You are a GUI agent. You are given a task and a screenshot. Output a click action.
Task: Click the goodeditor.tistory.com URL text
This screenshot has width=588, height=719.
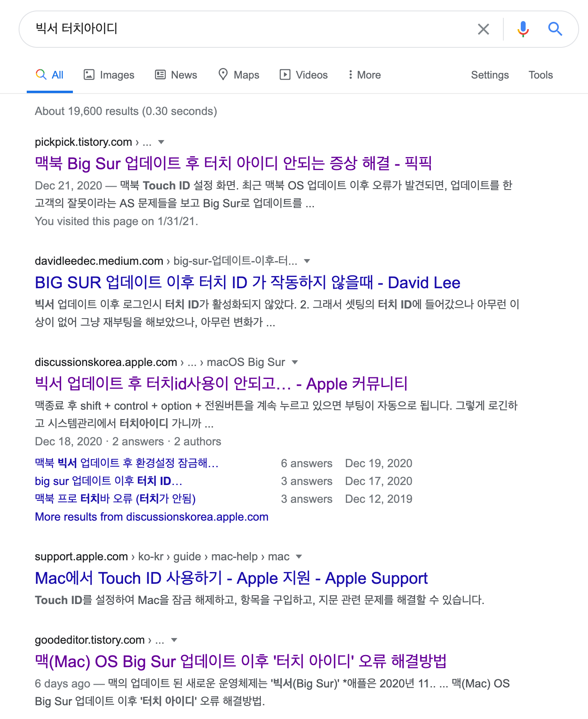(90, 640)
